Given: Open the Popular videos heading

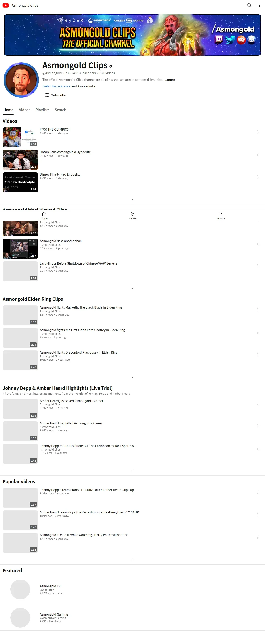Looking at the screenshot, I should coord(19,481).
